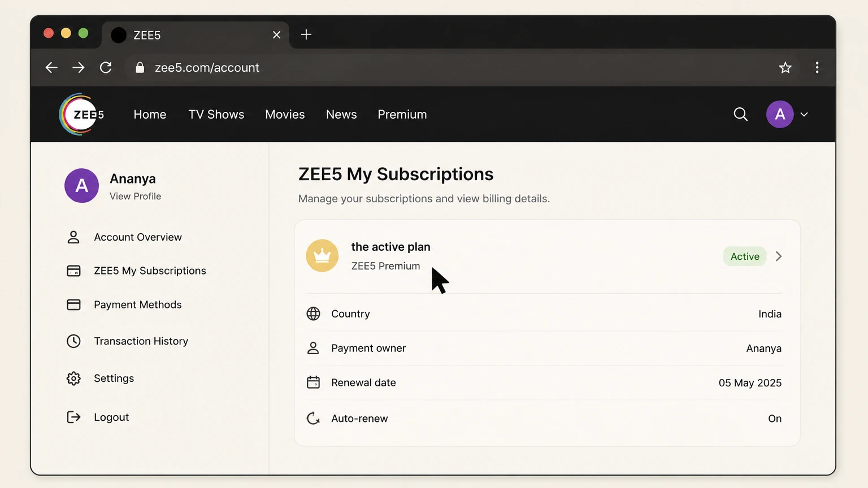The image size is (868, 488).
Task: Click Logout in sidebar
Action: click(x=111, y=417)
